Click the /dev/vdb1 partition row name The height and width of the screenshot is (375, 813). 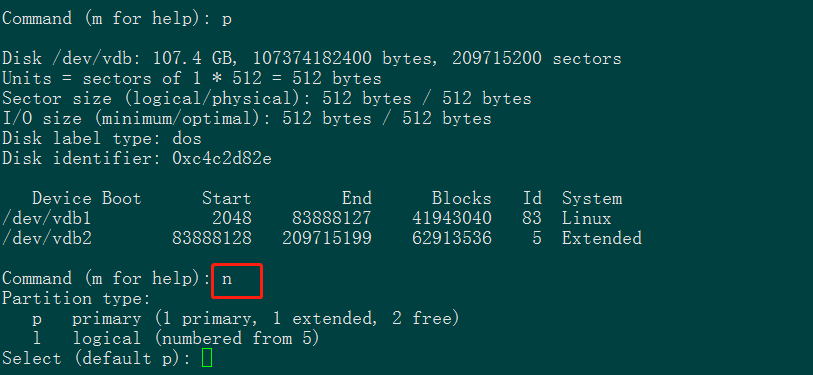click(47, 218)
